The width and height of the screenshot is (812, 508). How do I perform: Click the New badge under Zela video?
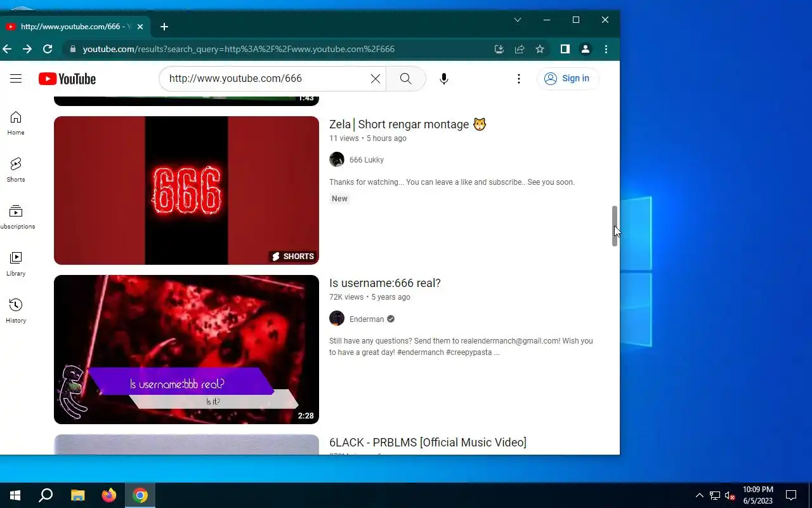coord(339,199)
